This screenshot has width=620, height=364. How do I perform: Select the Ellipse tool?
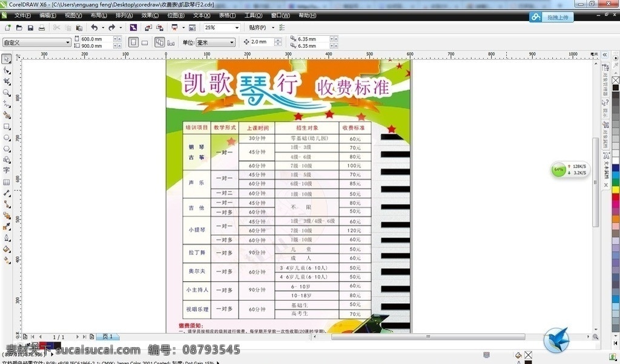pyautogui.click(x=6, y=138)
